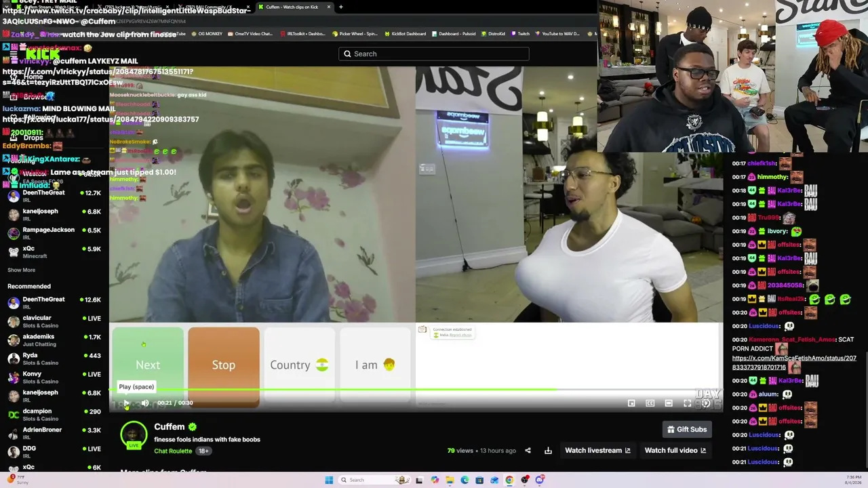The height and width of the screenshot is (488, 868).
Task: Open the Watch full video link
Action: (x=675, y=450)
